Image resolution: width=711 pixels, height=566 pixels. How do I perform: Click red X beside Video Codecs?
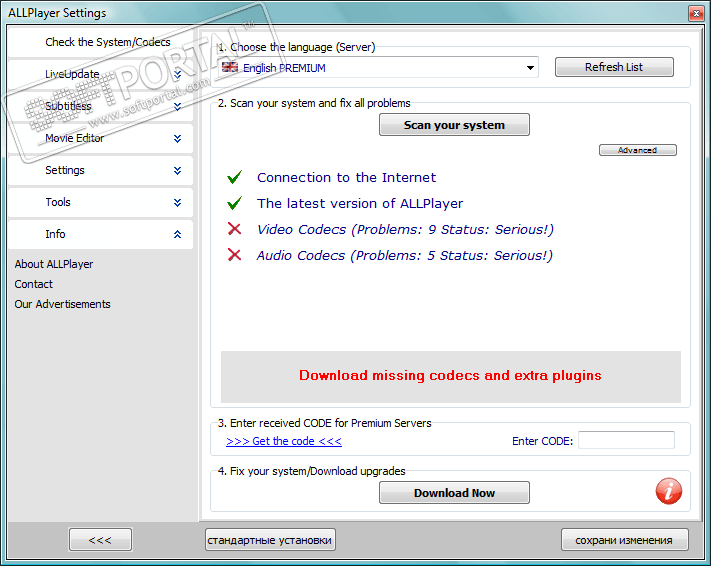pyautogui.click(x=234, y=229)
